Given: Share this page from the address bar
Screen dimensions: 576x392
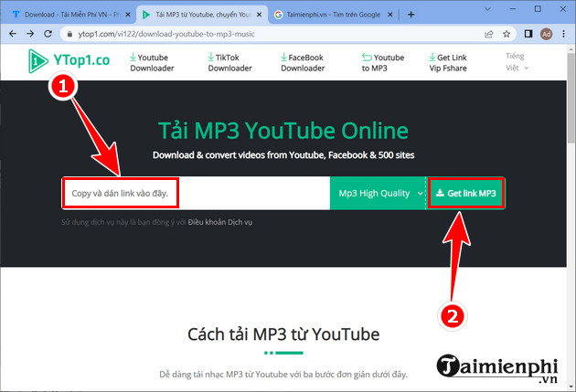Looking at the screenshot, I should pos(488,34).
